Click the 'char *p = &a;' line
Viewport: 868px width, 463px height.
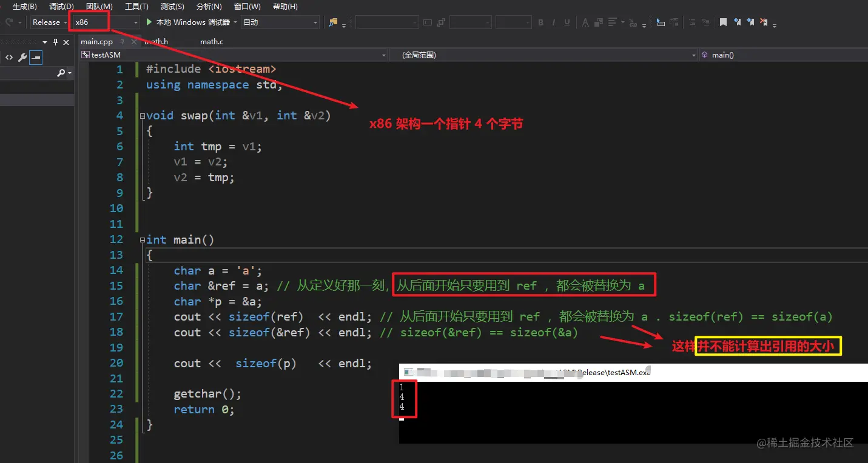pos(218,301)
